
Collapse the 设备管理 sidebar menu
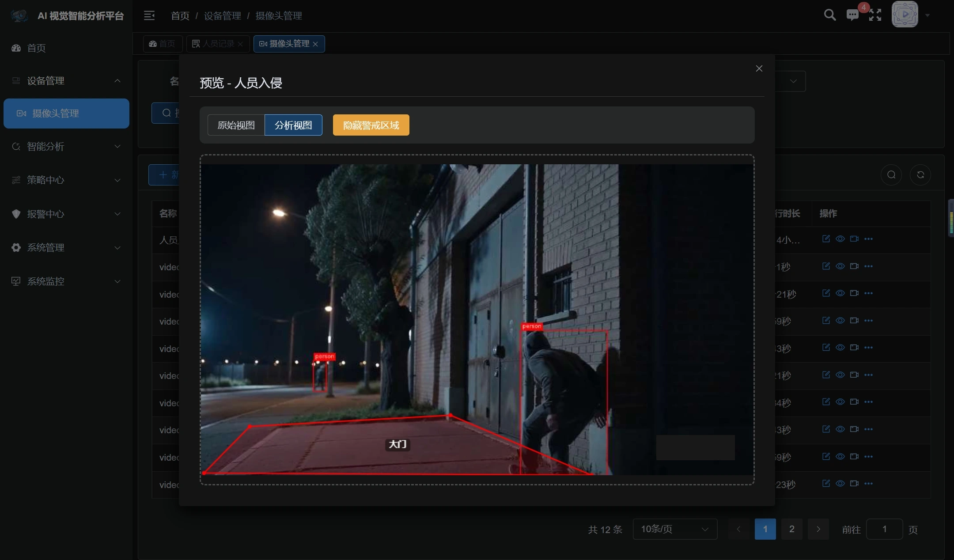pos(66,81)
